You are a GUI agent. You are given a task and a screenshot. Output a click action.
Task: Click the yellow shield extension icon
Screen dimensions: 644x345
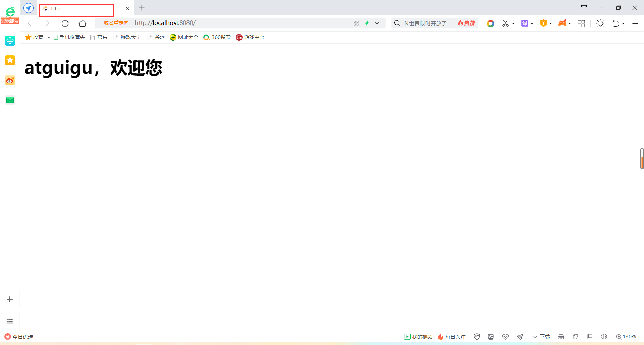(x=543, y=23)
